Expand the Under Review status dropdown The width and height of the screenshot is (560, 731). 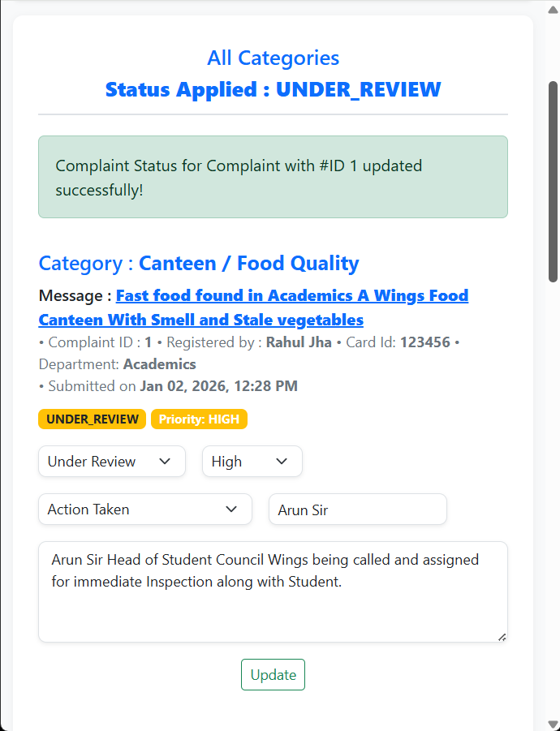tap(112, 462)
